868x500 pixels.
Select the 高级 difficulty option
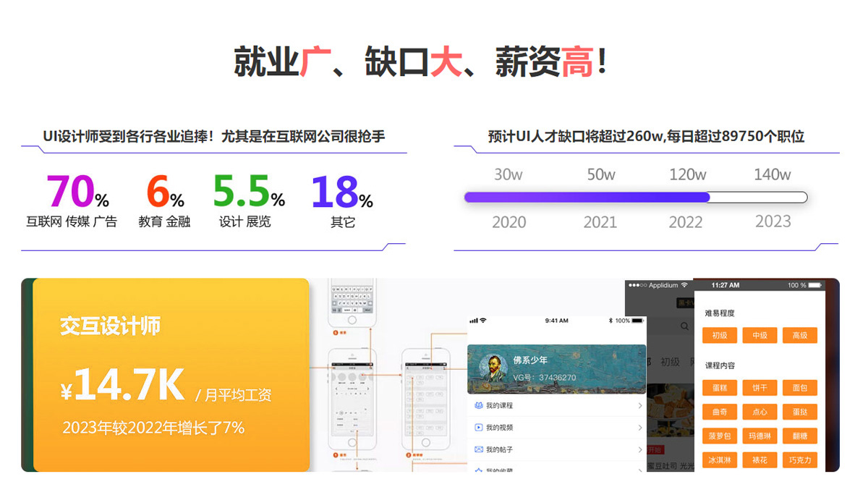pyautogui.click(x=799, y=336)
